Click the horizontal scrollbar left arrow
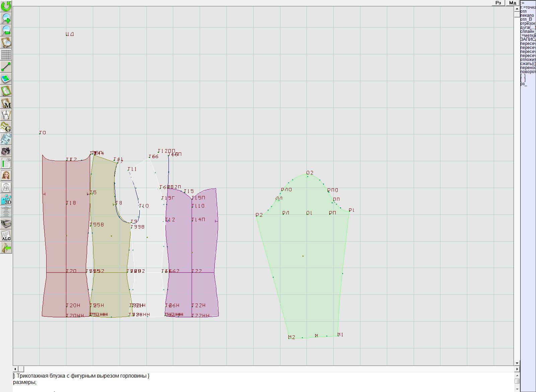 pyautogui.click(x=15, y=369)
